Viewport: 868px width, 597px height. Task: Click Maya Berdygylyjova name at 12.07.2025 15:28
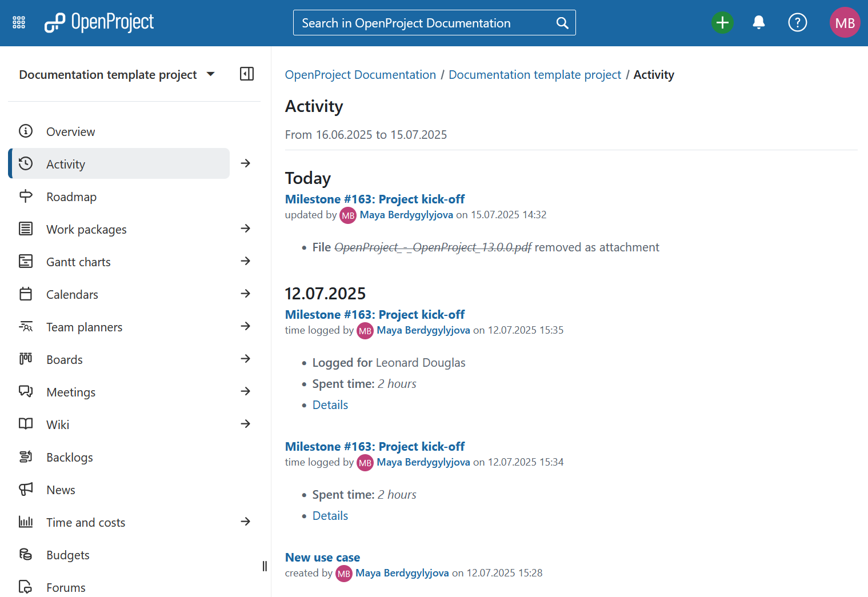coord(402,573)
